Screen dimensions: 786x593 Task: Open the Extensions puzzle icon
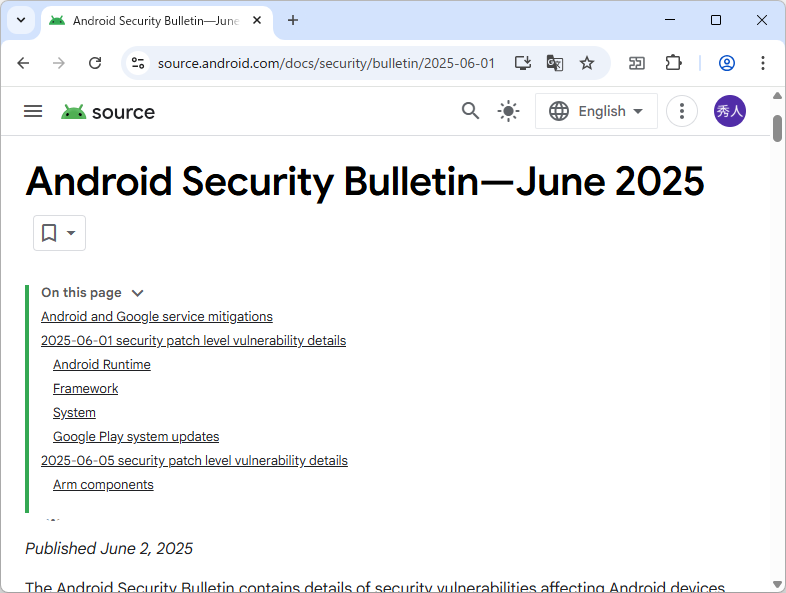(x=673, y=63)
